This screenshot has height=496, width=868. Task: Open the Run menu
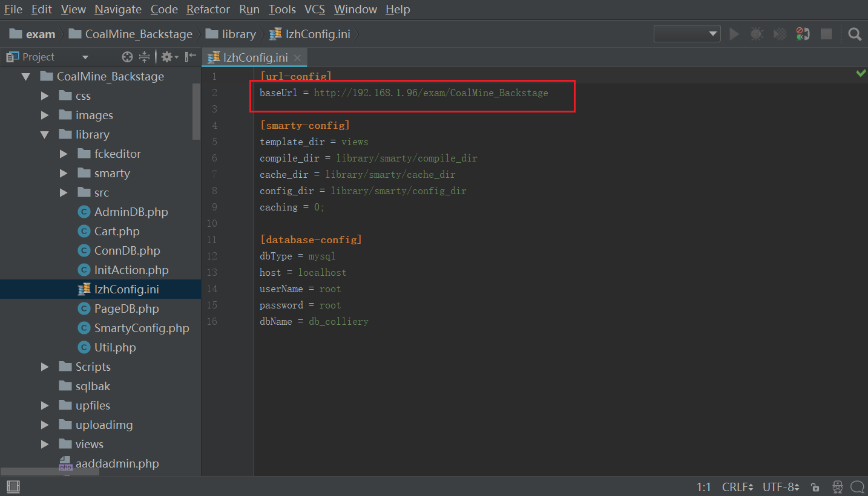pyautogui.click(x=249, y=9)
